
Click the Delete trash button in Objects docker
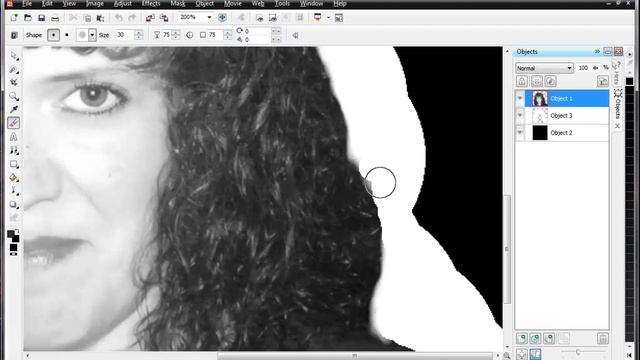(x=602, y=338)
